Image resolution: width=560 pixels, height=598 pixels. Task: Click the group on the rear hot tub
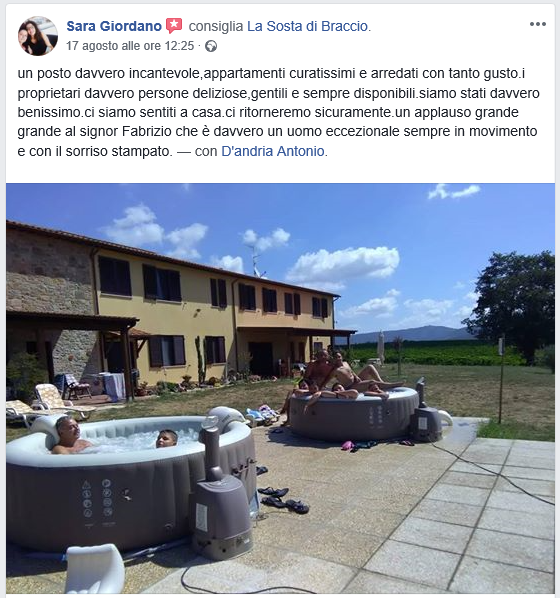click(340, 376)
